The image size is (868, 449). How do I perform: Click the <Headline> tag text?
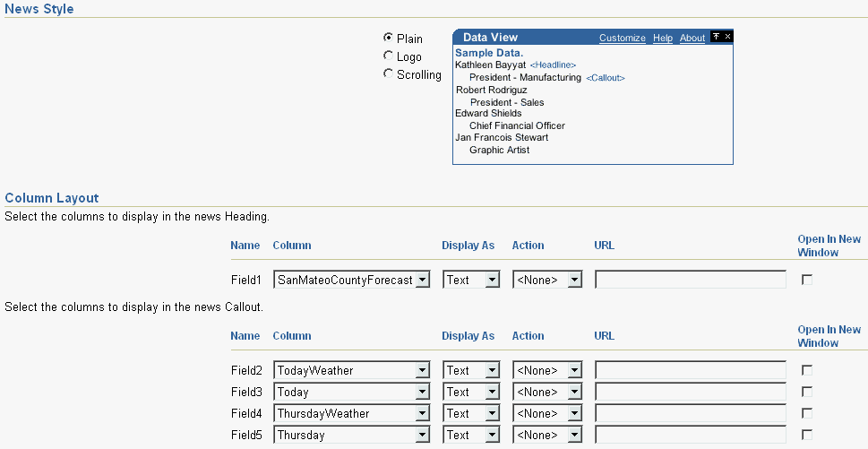point(553,65)
